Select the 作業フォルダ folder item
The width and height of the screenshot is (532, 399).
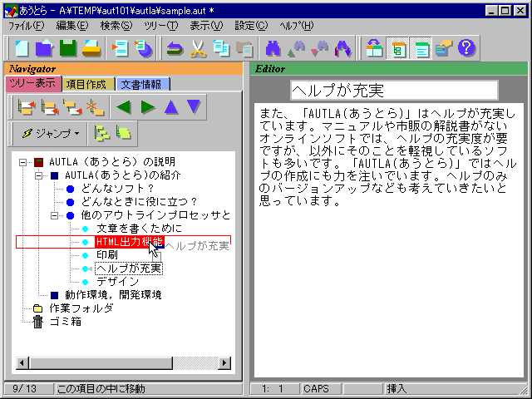coord(81,308)
